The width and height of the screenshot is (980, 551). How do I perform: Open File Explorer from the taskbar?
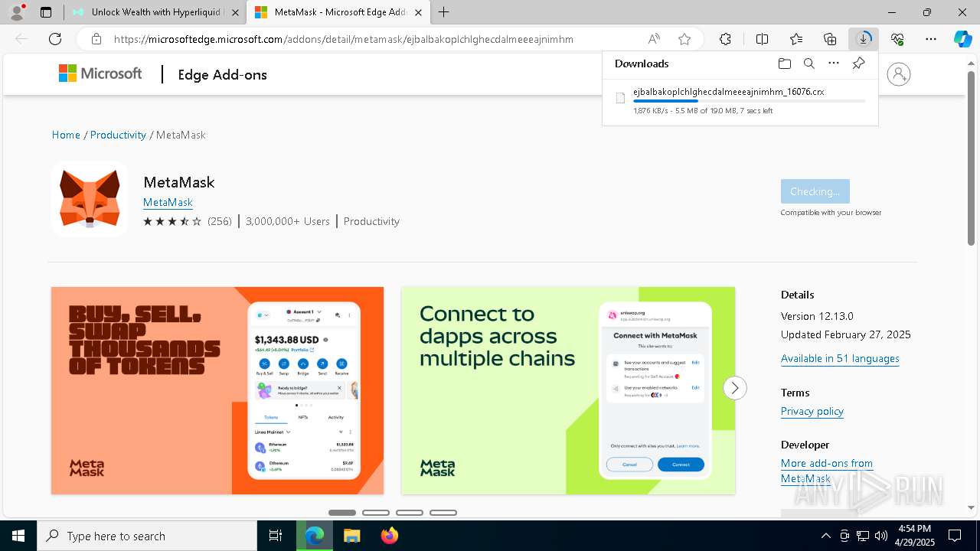point(351,536)
